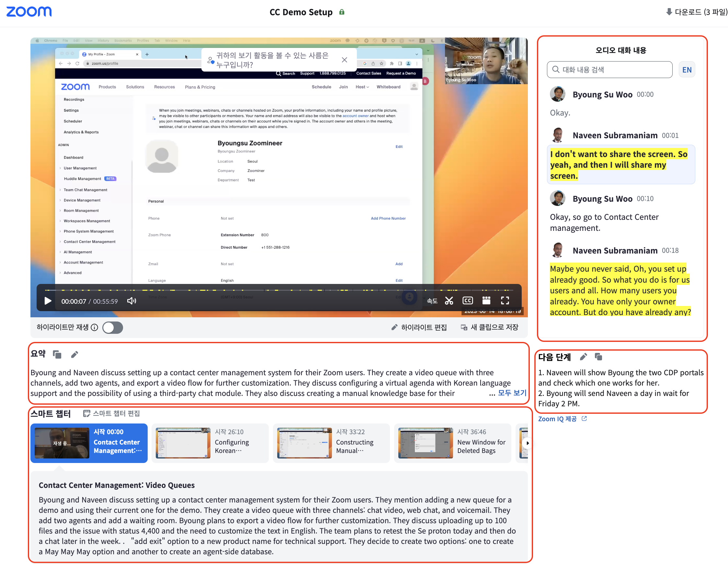The height and width of the screenshot is (564, 728).
Task: Click 스마트 챕터 편집 button
Action: [111, 413]
